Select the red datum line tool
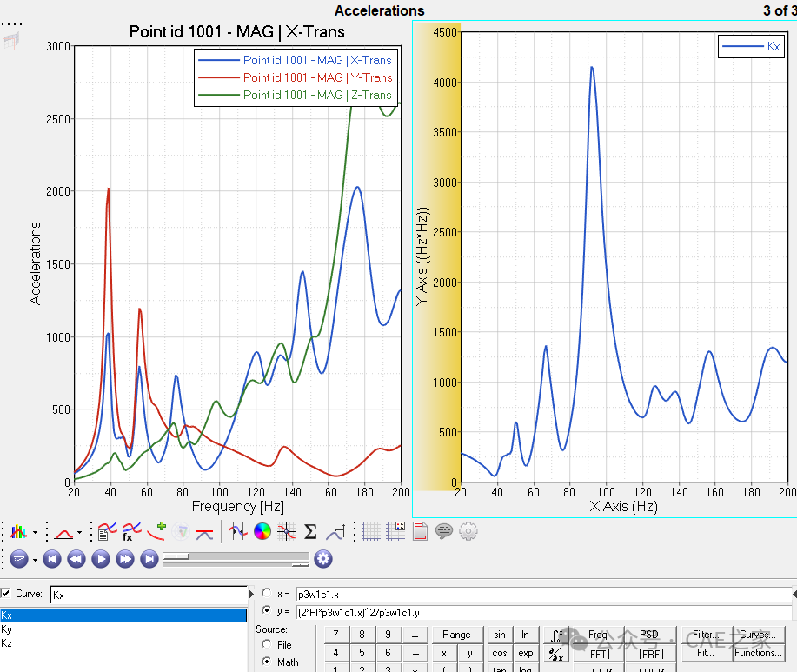The image size is (797, 672). 204,533
